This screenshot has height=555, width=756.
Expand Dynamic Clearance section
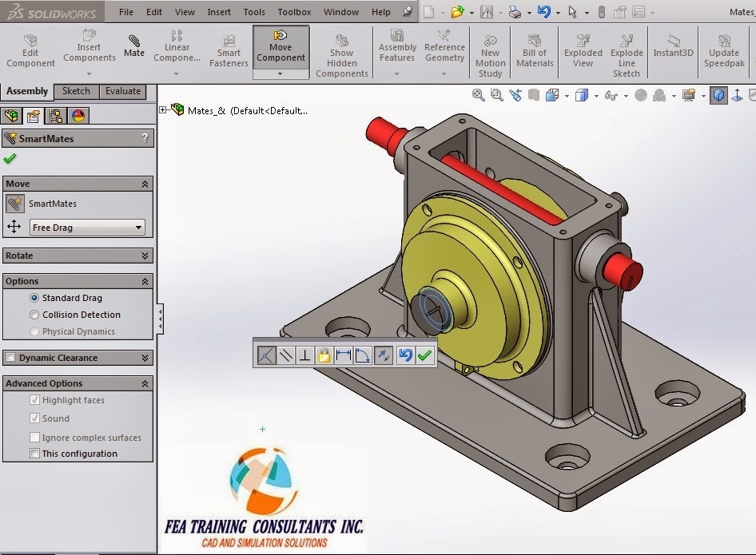[x=145, y=358]
